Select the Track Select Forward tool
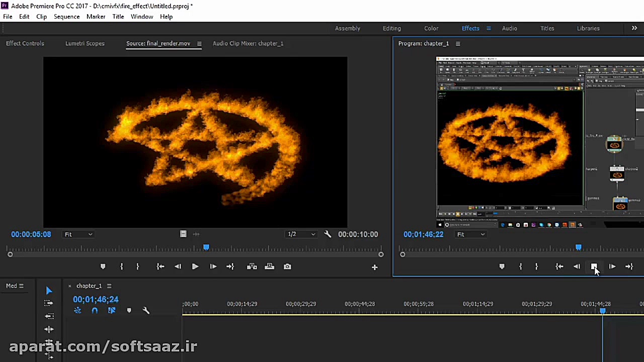This screenshot has width=644, height=362. [x=49, y=303]
